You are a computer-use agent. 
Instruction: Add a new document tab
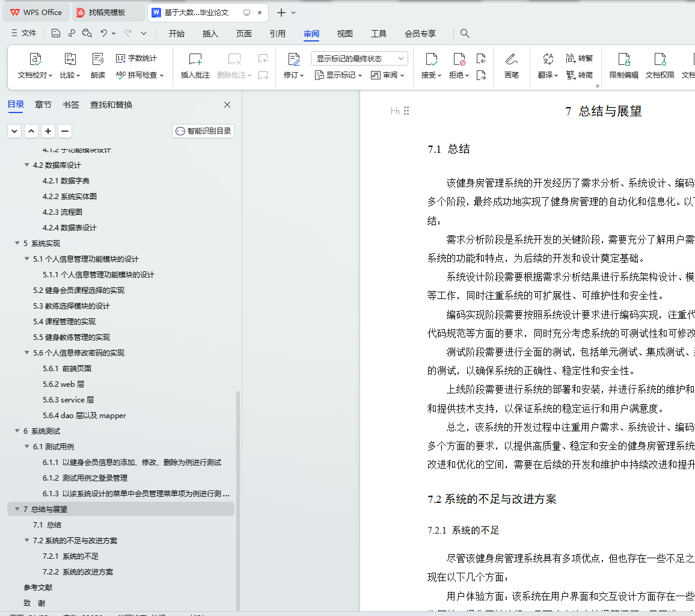(x=281, y=13)
